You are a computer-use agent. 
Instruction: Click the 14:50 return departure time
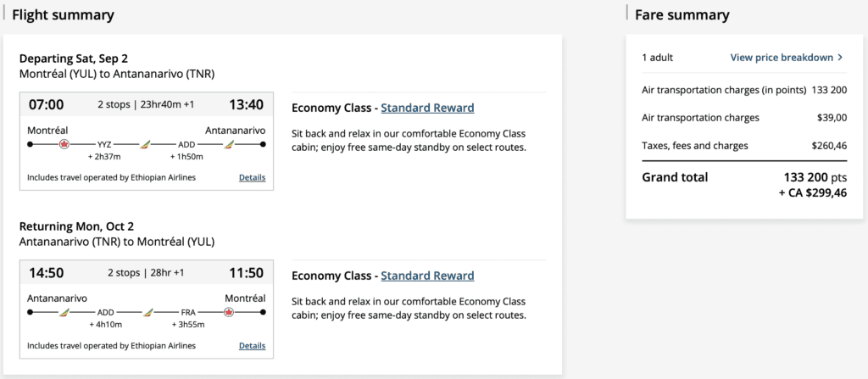(46, 273)
